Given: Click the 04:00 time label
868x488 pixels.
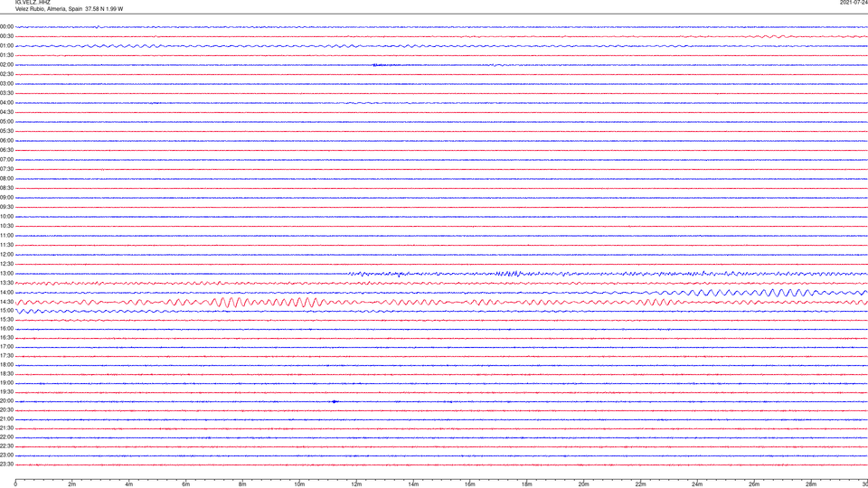Looking at the screenshot, I should click(6, 102).
